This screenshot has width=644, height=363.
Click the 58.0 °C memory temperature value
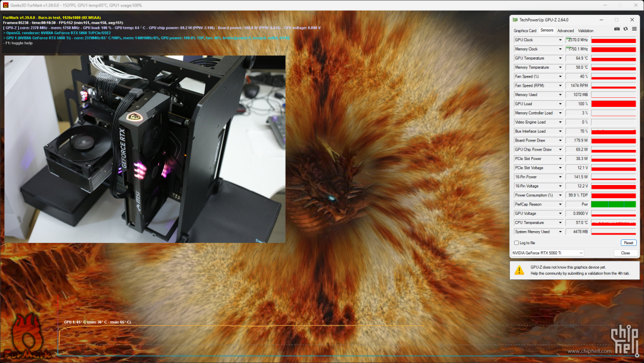click(x=577, y=67)
